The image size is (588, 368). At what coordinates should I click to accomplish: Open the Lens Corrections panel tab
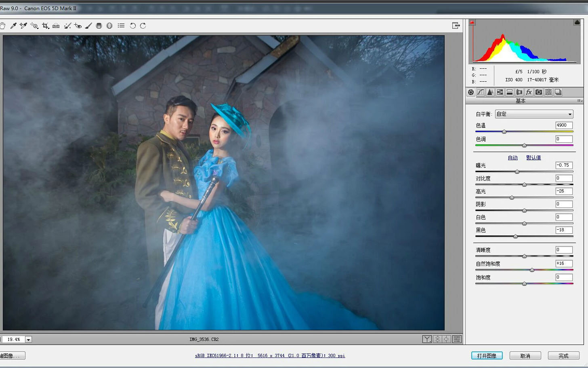(519, 92)
